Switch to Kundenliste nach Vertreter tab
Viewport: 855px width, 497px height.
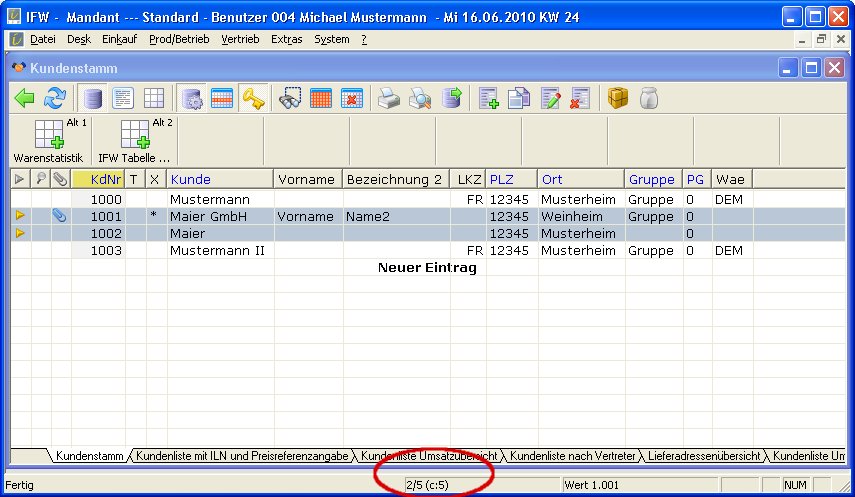(x=571, y=456)
